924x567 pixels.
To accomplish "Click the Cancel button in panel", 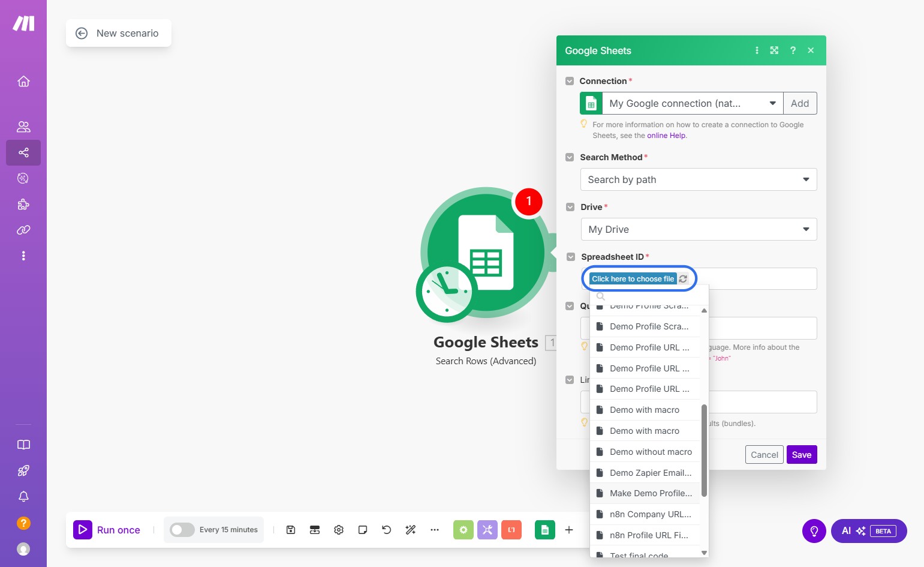I will tap(765, 455).
